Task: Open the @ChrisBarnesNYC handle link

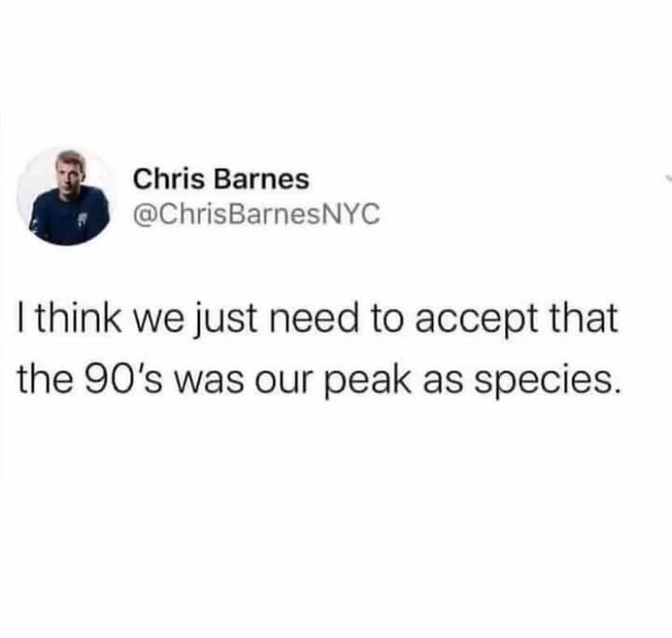Action: (256, 213)
